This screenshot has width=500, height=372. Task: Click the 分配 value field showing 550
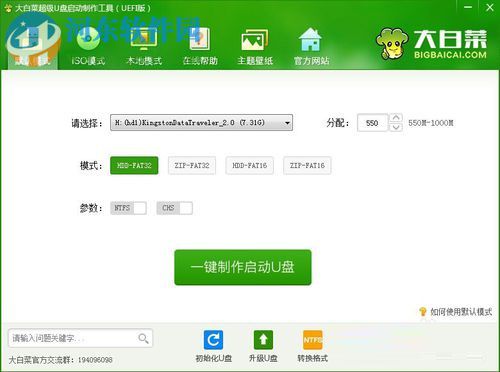pyautogui.click(x=372, y=123)
